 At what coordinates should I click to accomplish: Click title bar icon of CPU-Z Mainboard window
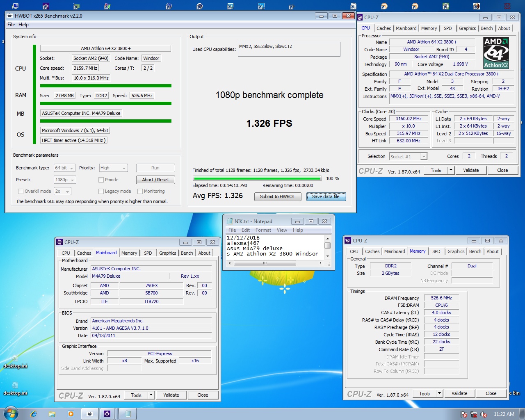coord(59,242)
